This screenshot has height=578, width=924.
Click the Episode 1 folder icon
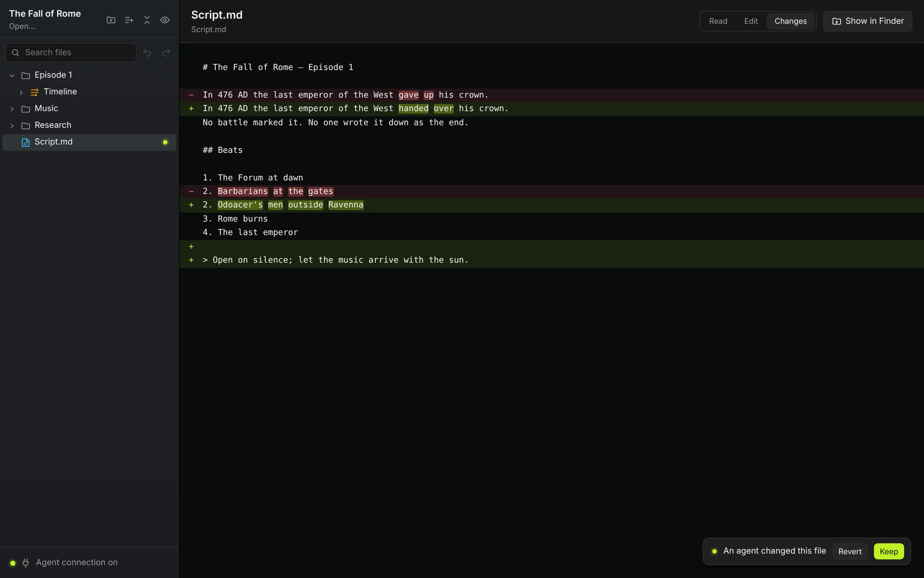pos(26,75)
